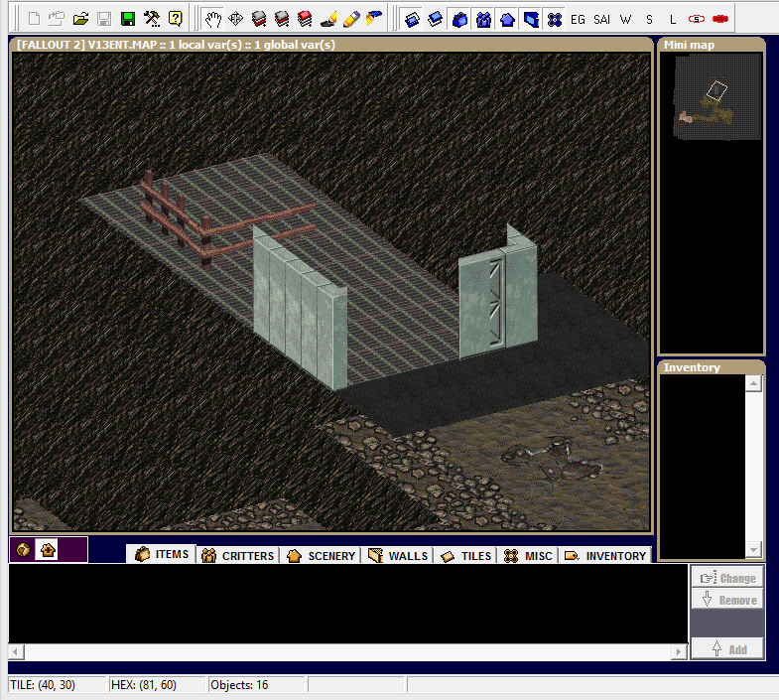Switch to the WALLS tab

(x=399, y=555)
